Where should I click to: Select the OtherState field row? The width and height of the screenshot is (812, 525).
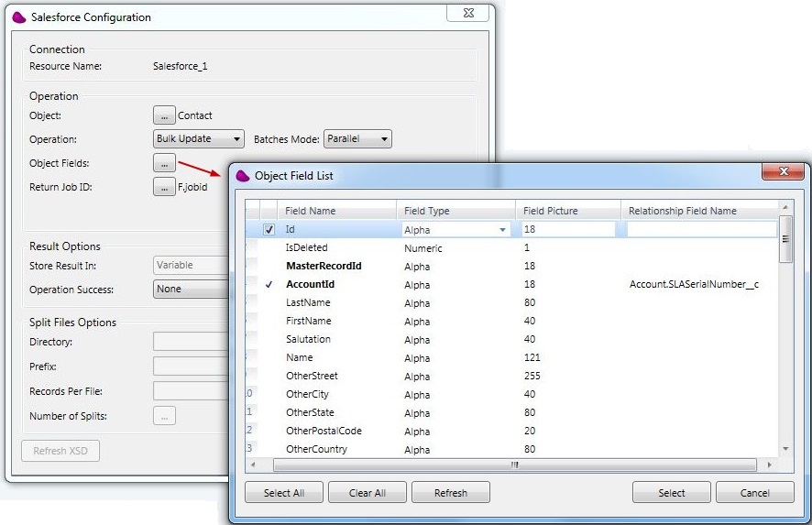coord(511,412)
